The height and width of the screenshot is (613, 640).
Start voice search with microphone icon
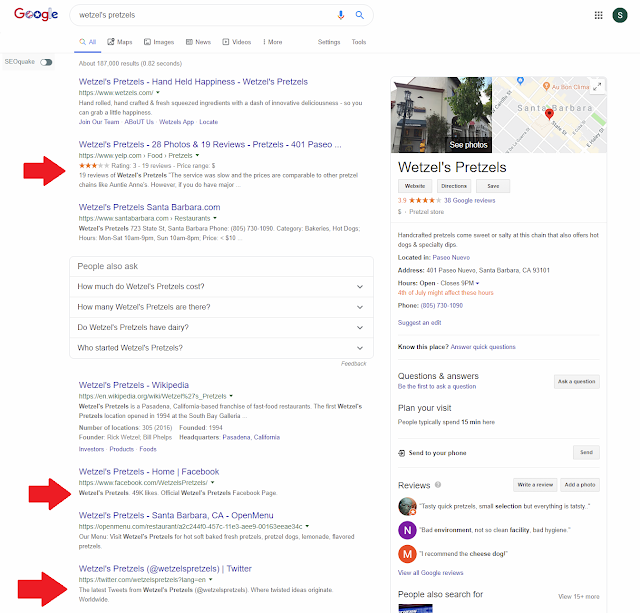[x=340, y=15]
